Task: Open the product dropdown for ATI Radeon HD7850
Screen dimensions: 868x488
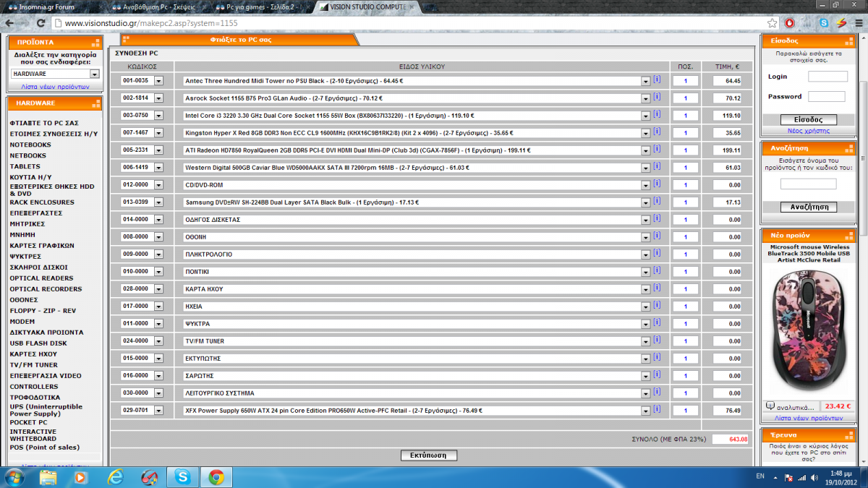Action: point(645,150)
